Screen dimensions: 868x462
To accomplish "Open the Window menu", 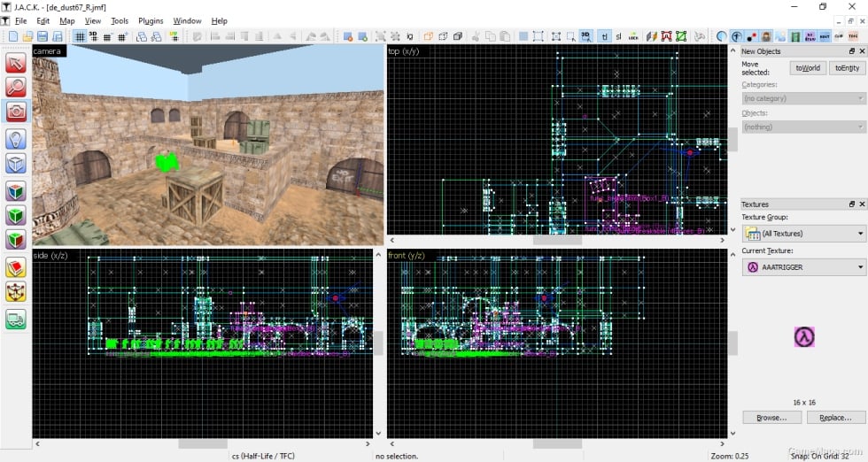I will click(x=187, y=21).
